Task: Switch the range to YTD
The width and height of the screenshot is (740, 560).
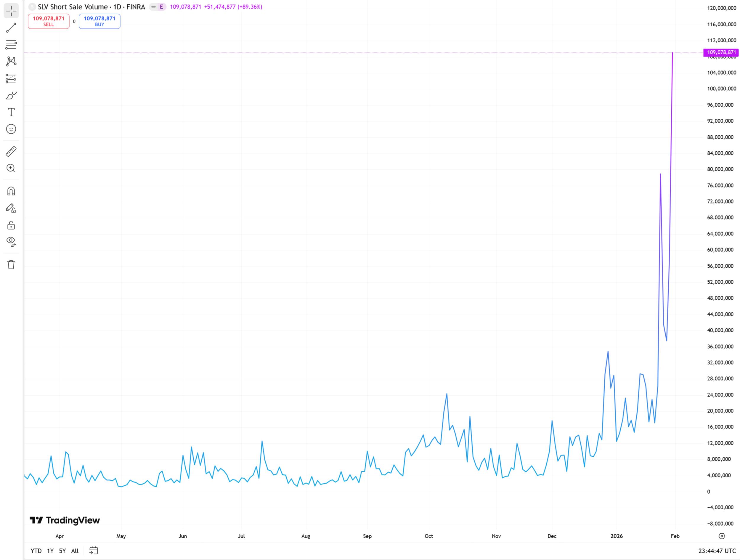Action: tap(36, 551)
